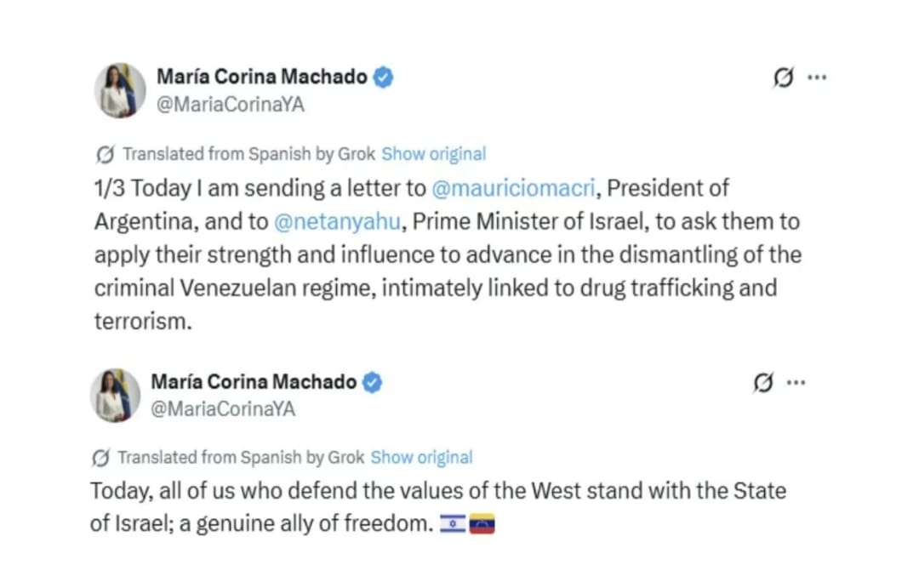Open more options menu on second tweet
The width and height of the screenshot is (919, 588).
pos(796,383)
